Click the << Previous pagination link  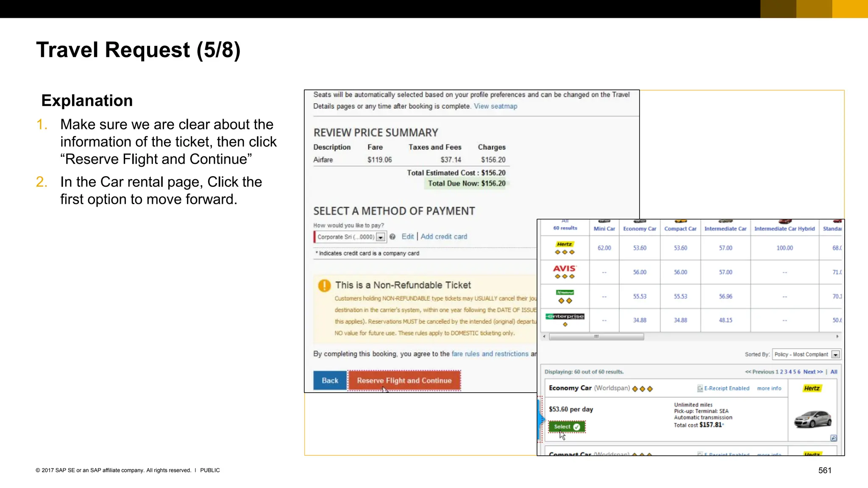pos(759,372)
